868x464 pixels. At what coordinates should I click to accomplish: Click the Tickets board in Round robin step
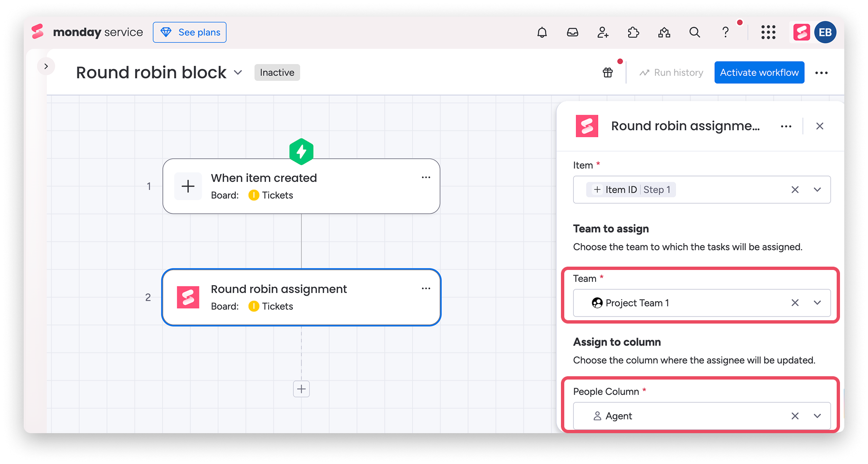271,306
